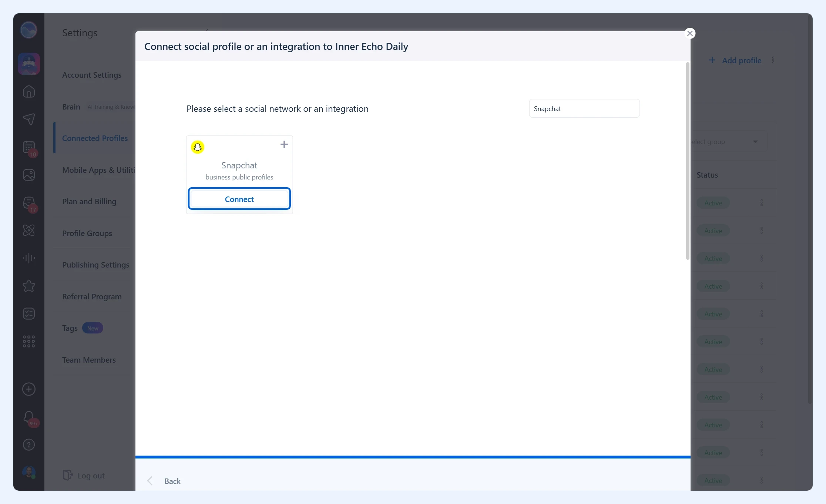The width and height of the screenshot is (826, 504).
Task: Open the nine-dot apps grid icon
Action: coord(29,342)
